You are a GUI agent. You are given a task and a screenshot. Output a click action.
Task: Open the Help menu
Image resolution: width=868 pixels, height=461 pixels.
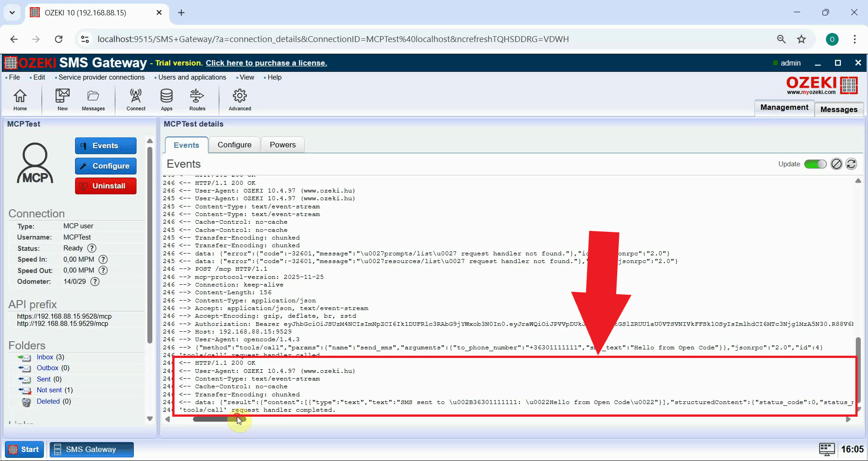click(274, 77)
